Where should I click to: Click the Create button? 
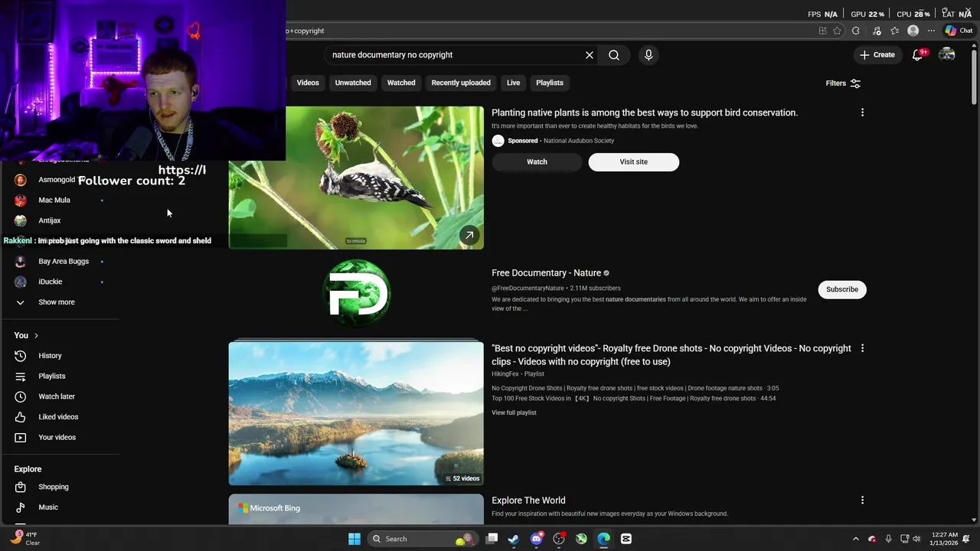[877, 54]
